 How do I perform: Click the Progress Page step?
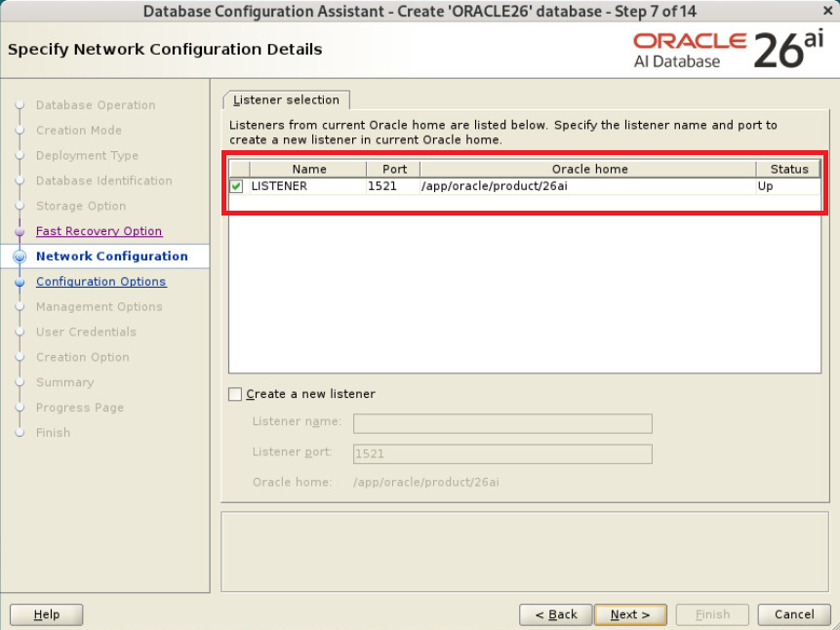pyautogui.click(x=80, y=407)
